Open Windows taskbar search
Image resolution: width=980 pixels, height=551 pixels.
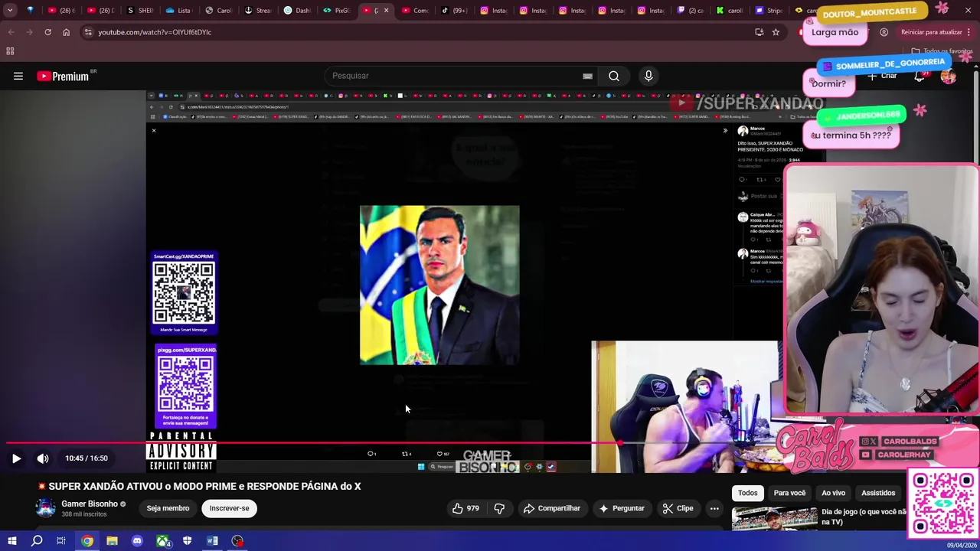37,541
